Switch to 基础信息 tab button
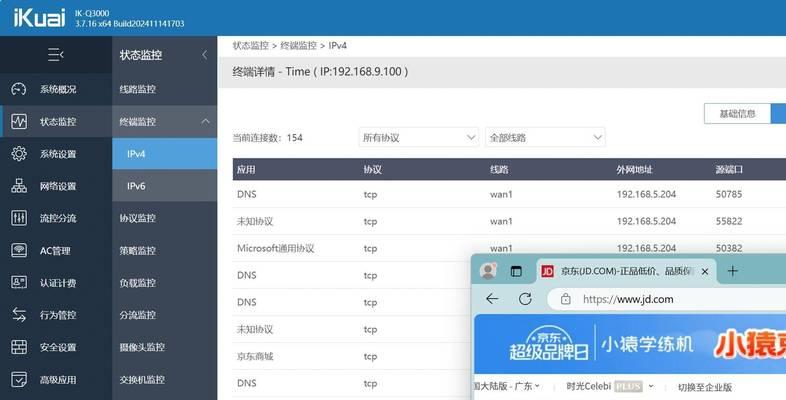786x400 pixels. pyautogui.click(x=737, y=114)
